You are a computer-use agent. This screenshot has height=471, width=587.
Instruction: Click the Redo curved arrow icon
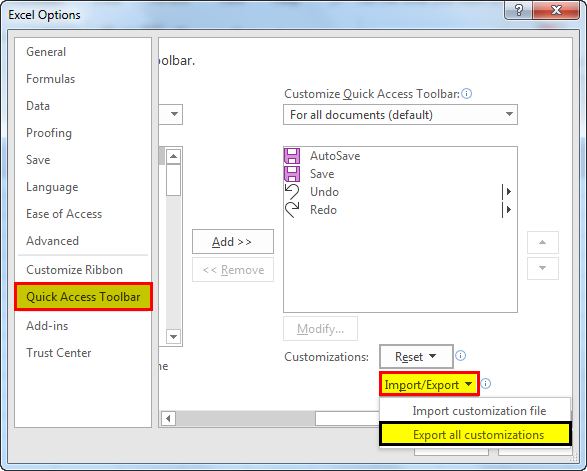292,210
